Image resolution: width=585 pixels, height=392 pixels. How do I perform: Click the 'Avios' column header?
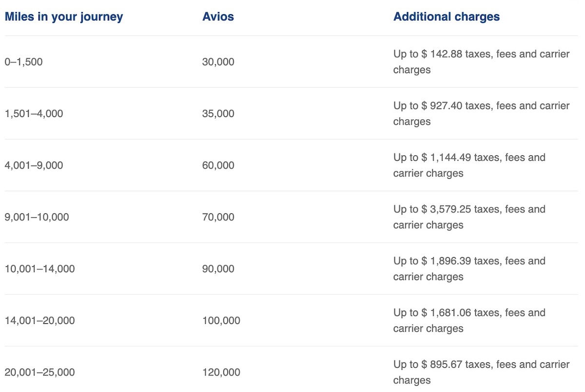[218, 17]
